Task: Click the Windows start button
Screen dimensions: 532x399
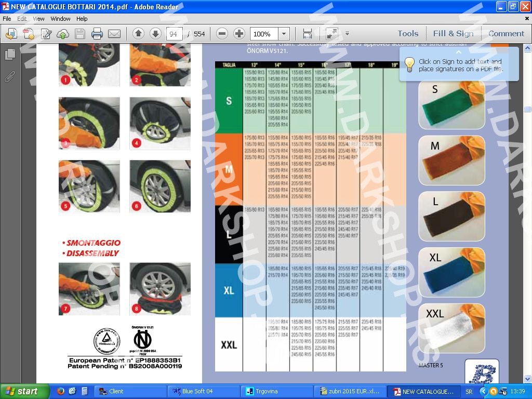Action: point(24,392)
